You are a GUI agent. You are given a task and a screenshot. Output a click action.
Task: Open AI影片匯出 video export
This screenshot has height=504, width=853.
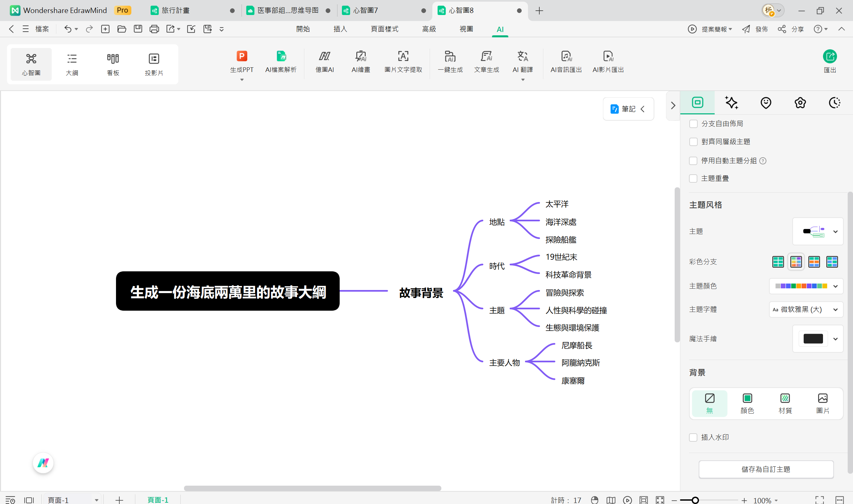608,62
